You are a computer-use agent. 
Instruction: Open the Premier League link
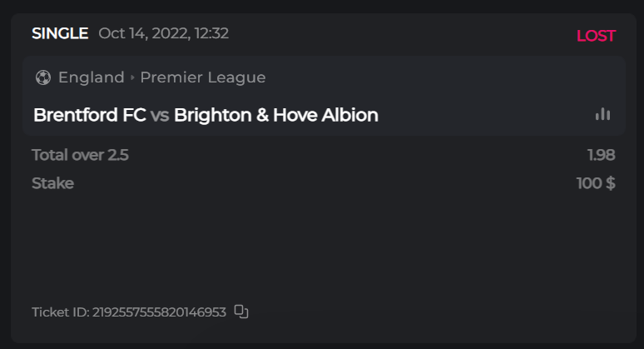click(203, 77)
